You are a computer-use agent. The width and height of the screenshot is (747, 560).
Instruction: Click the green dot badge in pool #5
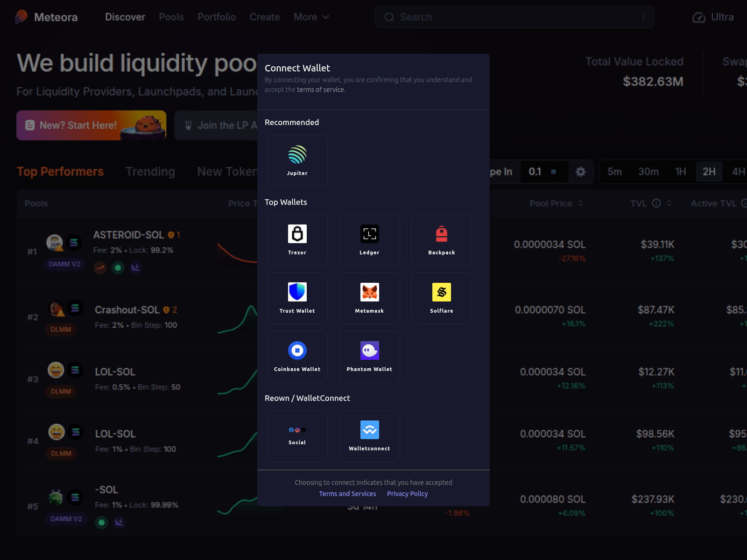(101, 522)
